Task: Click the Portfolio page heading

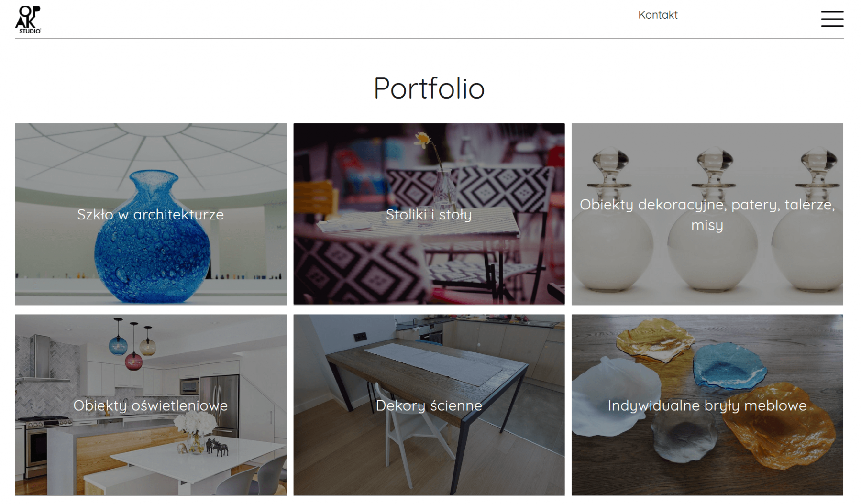Action: point(429,88)
